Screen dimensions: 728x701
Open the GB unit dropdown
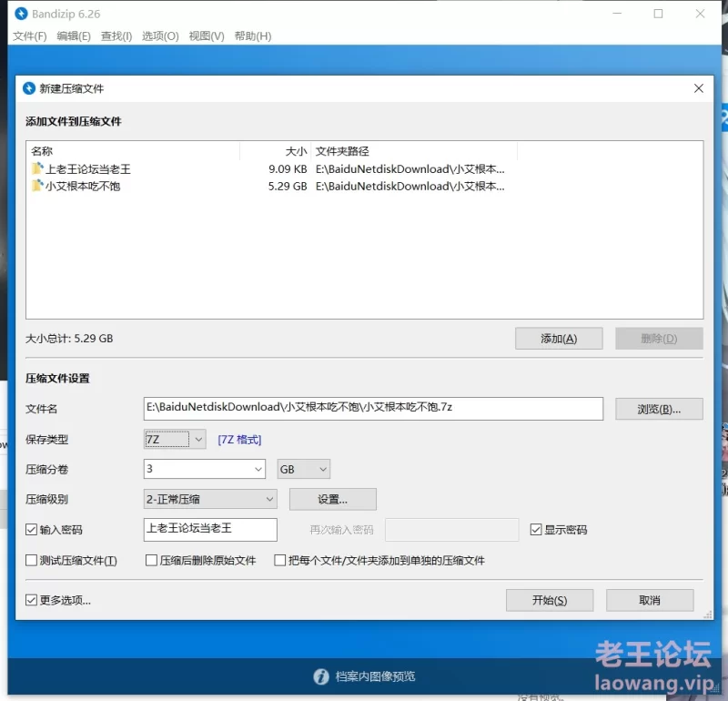pyautogui.click(x=321, y=469)
